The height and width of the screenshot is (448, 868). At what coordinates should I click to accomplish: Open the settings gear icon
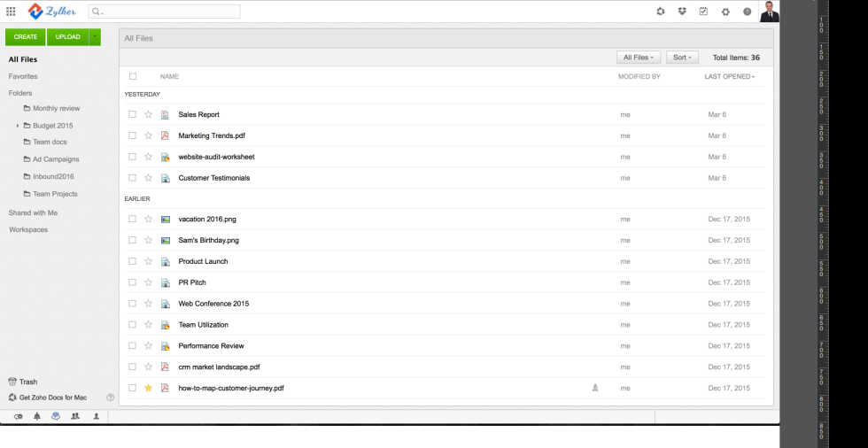pos(725,12)
